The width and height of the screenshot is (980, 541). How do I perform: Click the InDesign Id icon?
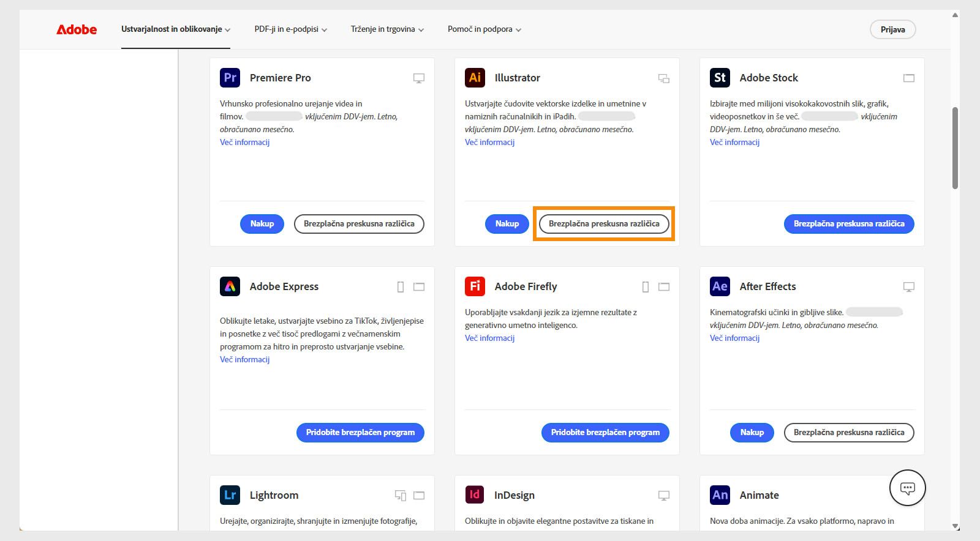[x=475, y=495]
